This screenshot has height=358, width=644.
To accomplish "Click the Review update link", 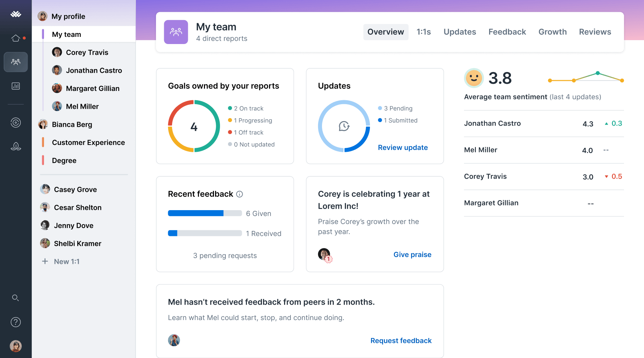I will tap(402, 147).
